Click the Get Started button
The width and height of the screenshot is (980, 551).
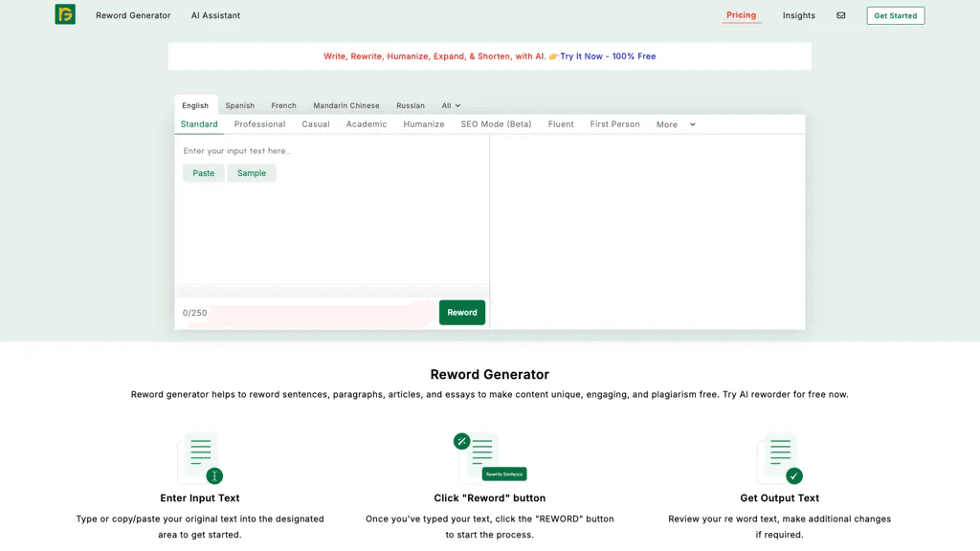click(x=896, y=15)
